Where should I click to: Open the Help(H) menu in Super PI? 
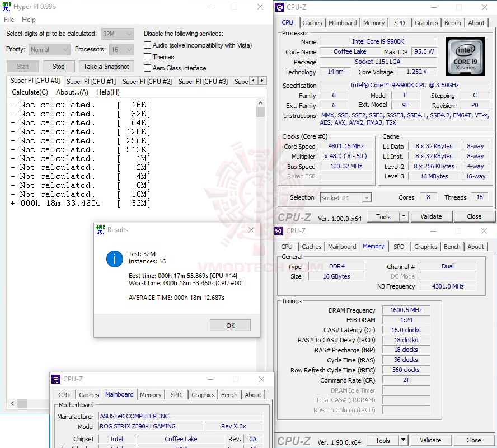coord(108,92)
